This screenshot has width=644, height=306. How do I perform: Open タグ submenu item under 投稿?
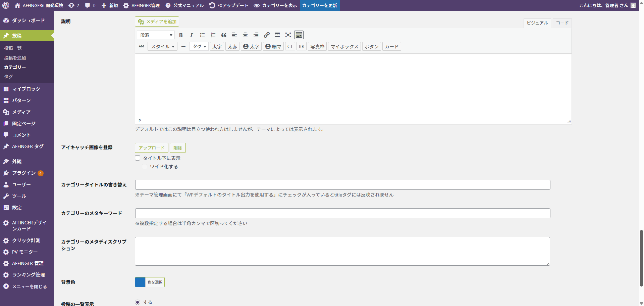pos(8,77)
